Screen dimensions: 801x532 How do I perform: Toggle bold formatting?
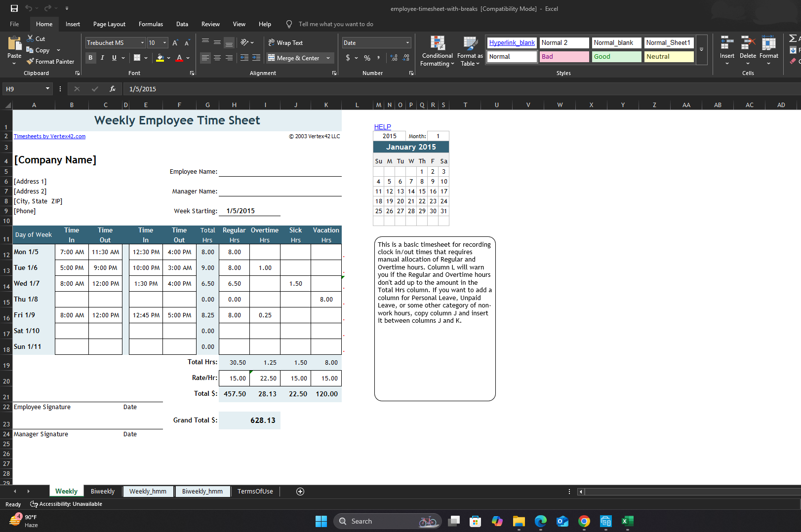coord(90,58)
